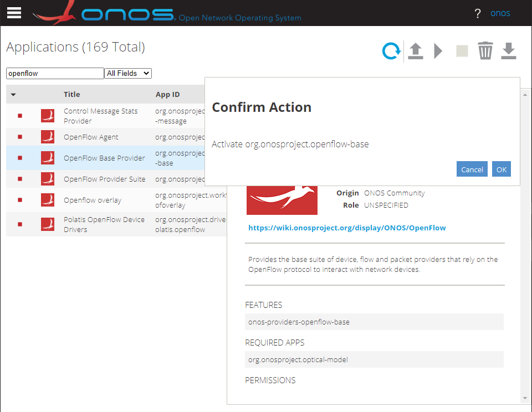Image resolution: width=532 pixels, height=412 pixels.
Task: Uninstall the selected application
Action: coord(485,51)
